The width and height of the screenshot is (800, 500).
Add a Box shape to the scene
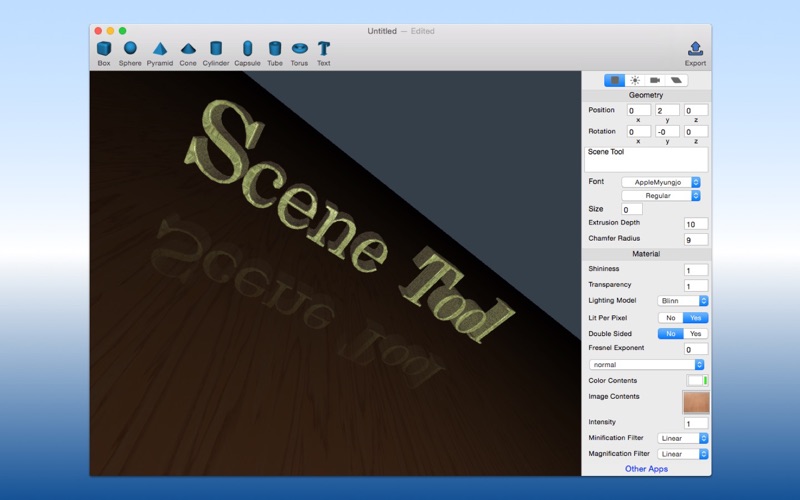point(104,49)
